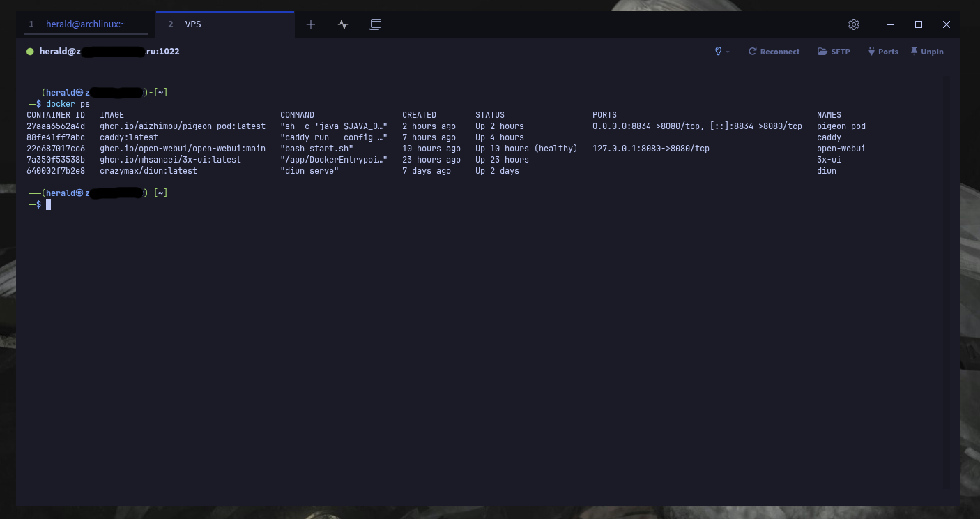Select the VPS tab
Screen dimensions: 980x519
(x=225, y=24)
